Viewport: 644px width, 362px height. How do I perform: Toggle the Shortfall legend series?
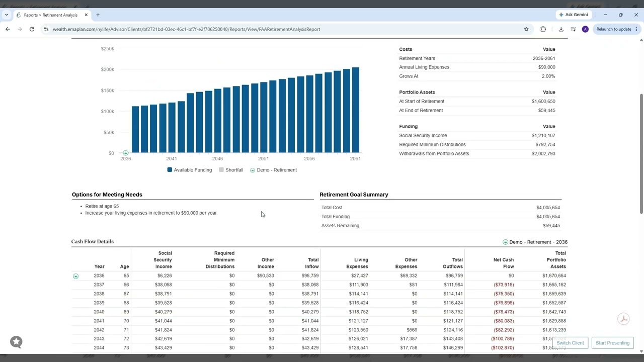231,170
